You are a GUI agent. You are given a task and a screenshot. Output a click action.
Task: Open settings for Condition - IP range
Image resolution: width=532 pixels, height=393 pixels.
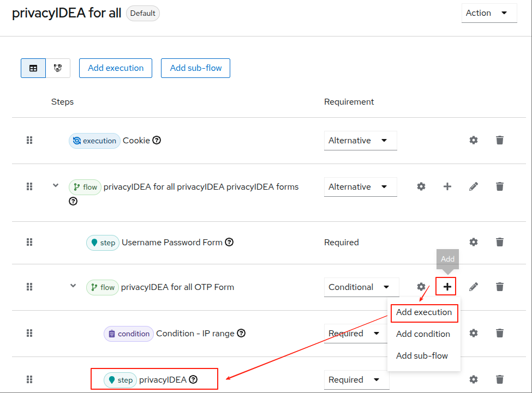(x=474, y=333)
